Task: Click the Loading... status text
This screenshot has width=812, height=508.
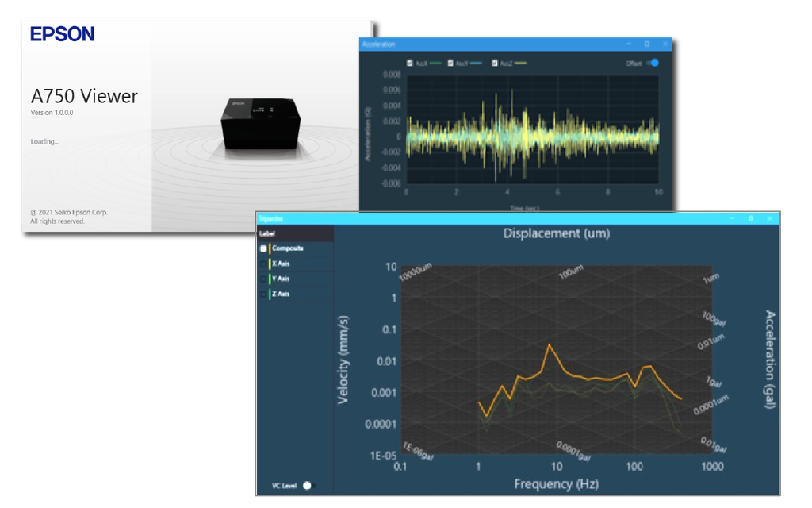Action: pos(44,141)
